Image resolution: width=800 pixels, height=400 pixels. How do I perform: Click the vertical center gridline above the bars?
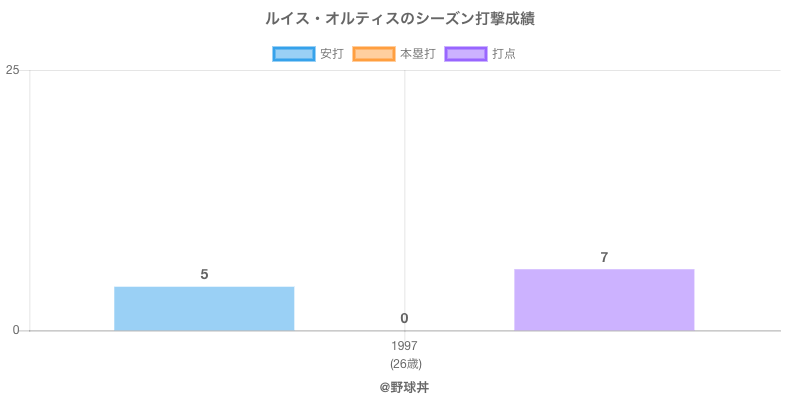[x=405, y=180]
